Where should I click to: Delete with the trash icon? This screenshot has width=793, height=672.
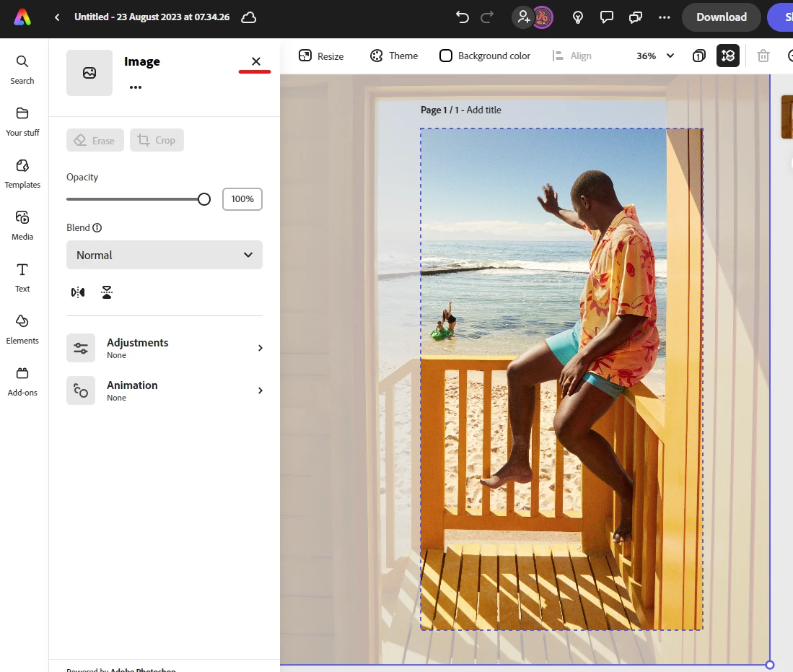pos(763,56)
